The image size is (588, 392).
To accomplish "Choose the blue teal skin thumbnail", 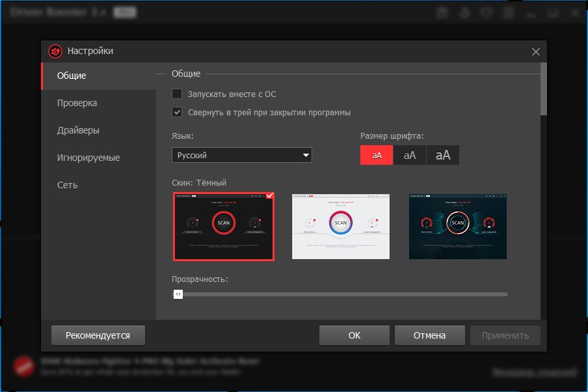I will 458,227.
